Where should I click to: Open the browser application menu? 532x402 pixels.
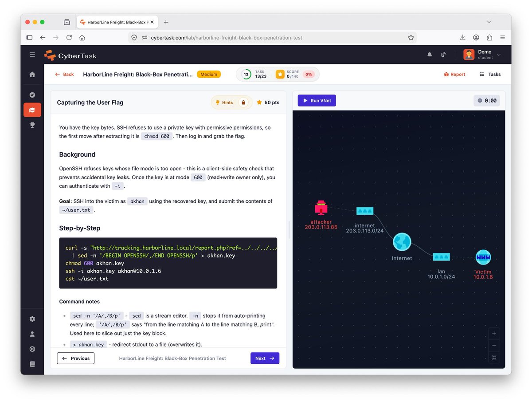(x=502, y=38)
